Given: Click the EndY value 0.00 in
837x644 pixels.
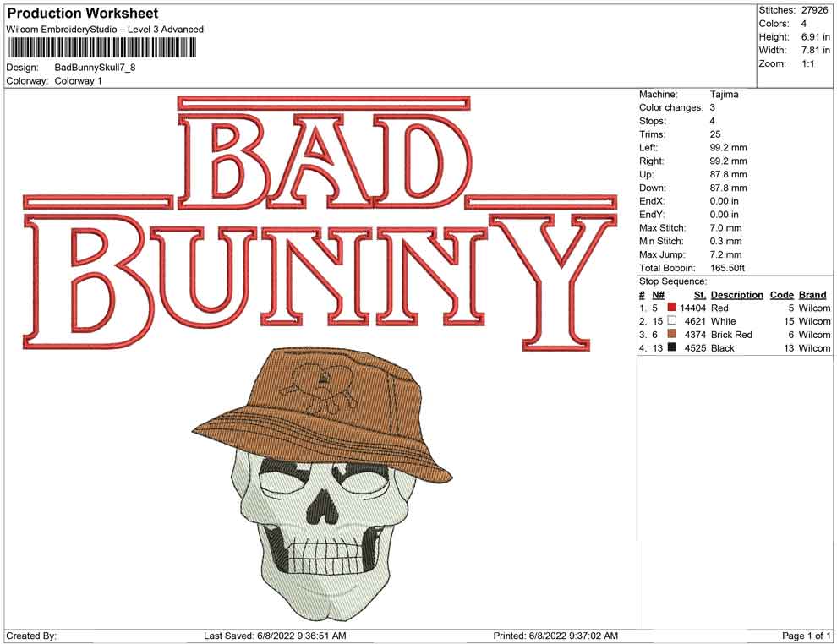Looking at the screenshot, I should pos(725,214).
